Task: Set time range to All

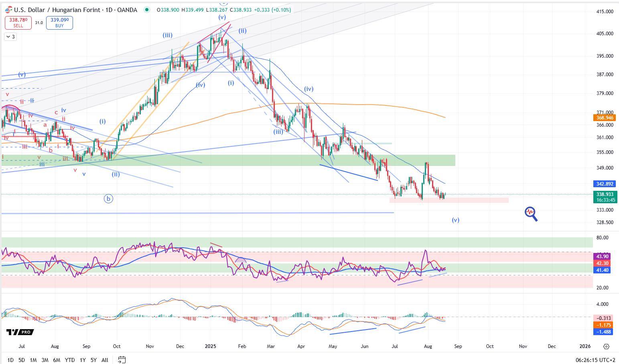Action: [105, 360]
